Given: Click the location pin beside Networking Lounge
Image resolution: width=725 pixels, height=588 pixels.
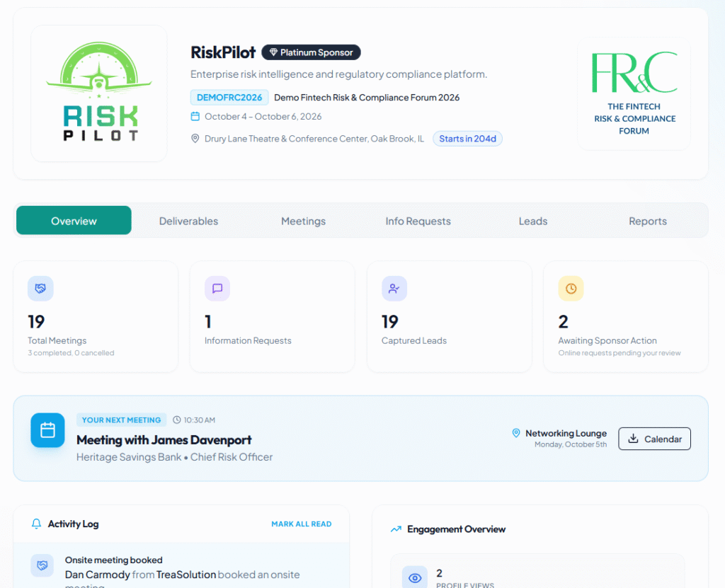Looking at the screenshot, I should [x=516, y=433].
